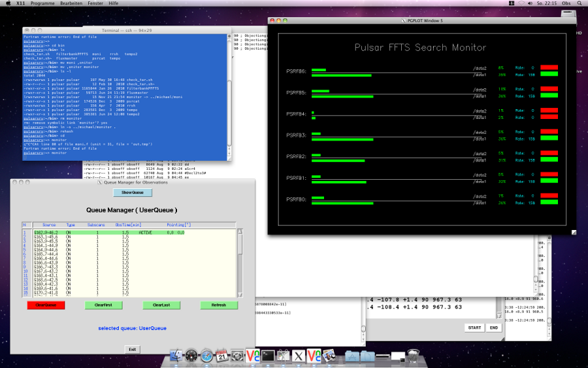Switch to Terminal via the dock icon
This screenshot has height=368, width=588.
click(268, 356)
